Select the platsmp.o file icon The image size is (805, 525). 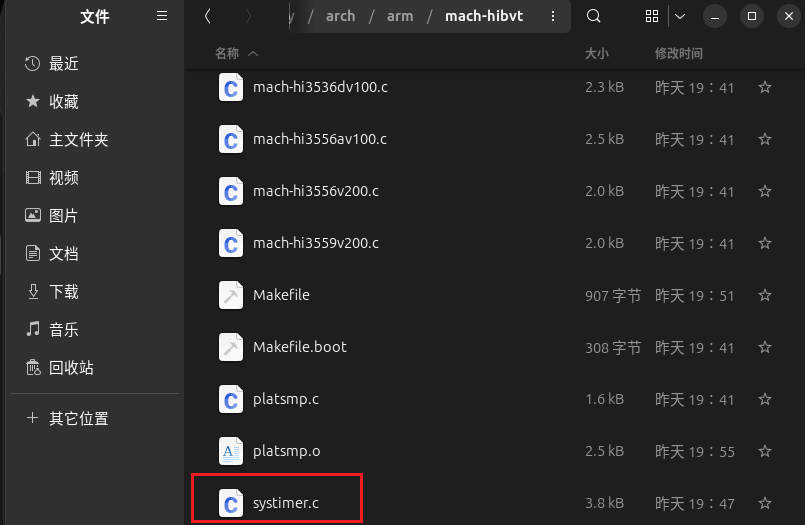click(231, 451)
